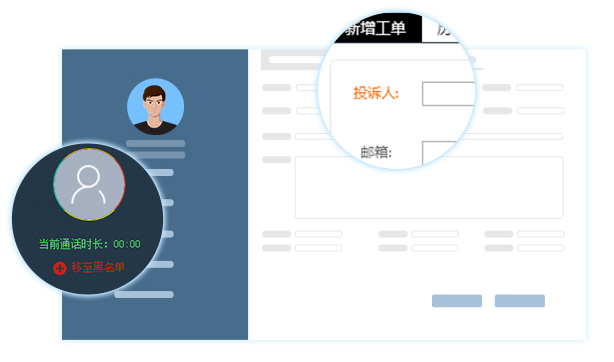Focus the 投诉人 input field
This screenshot has height=362, width=614.
449,94
